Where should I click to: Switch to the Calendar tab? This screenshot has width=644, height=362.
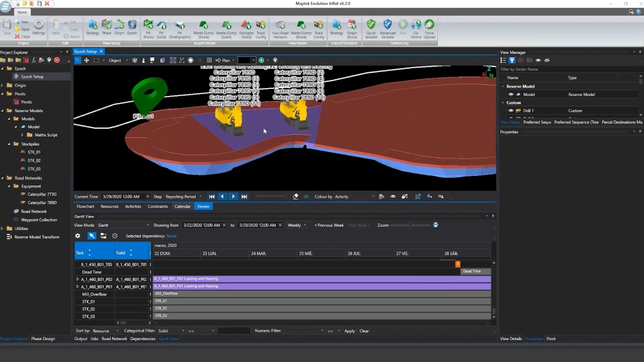tap(182, 207)
